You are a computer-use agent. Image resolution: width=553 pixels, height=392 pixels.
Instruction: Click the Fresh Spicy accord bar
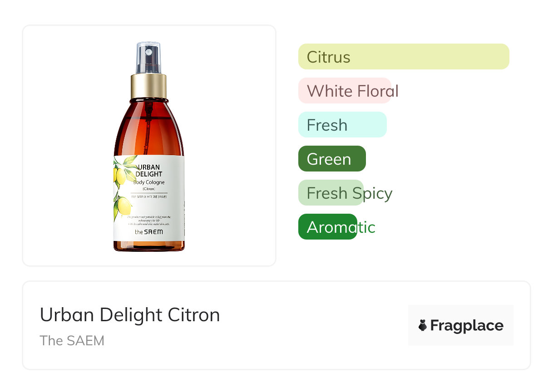(x=331, y=193)
